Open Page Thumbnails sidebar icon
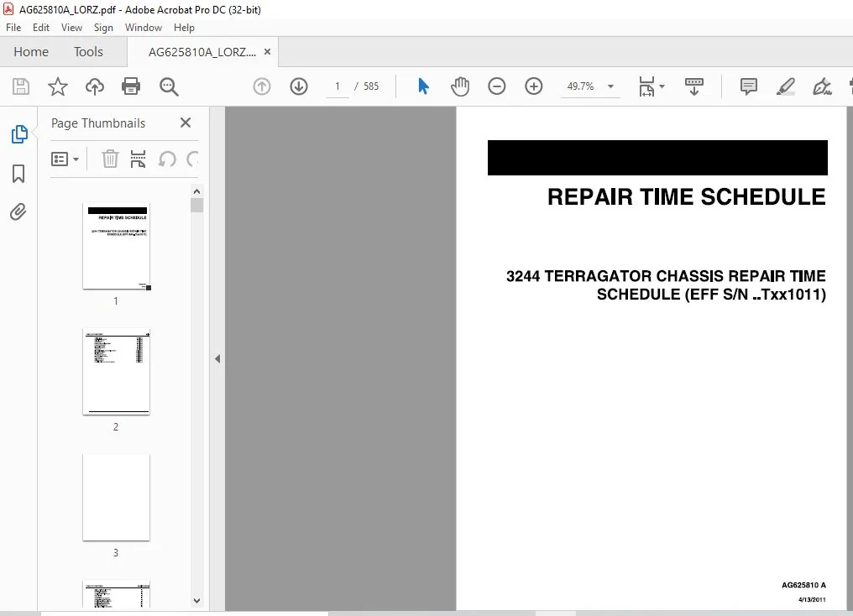Image resolution: width=853 pixels, height=616 pixels. pos(19,133)
